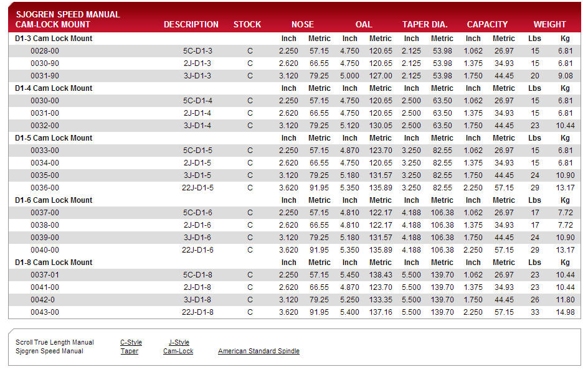The image size is (588, 372).
Task: Click the OAL column header
Action: [364, 24]
